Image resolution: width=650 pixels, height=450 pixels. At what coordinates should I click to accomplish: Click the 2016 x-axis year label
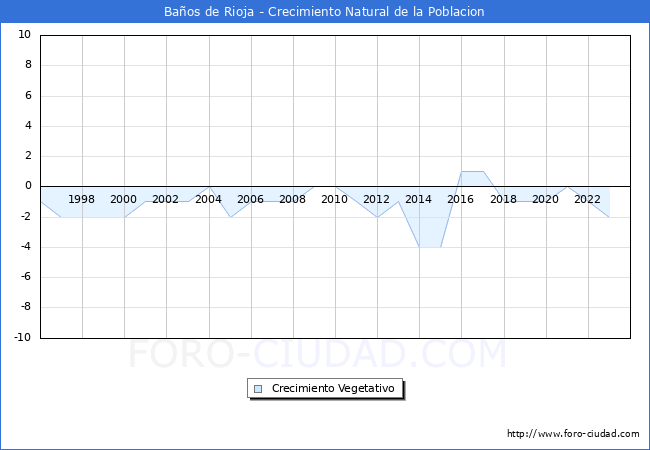coord(460,199)
